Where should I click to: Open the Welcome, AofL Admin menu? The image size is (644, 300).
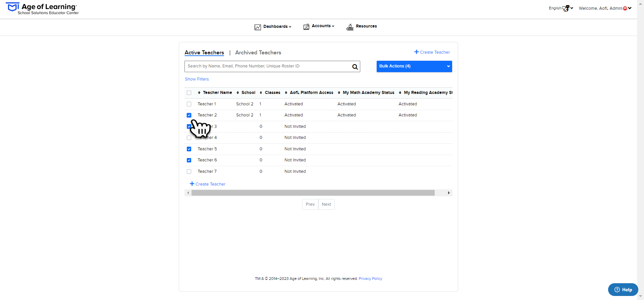[605, 8]
